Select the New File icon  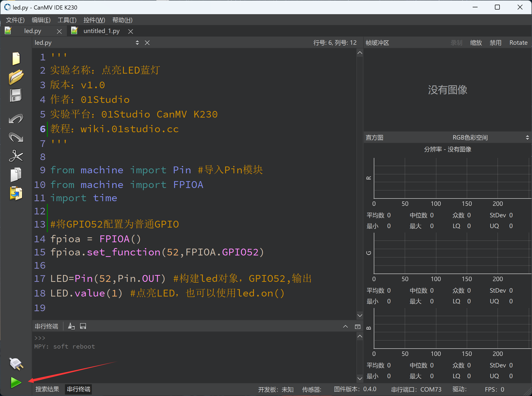(16, 58)
